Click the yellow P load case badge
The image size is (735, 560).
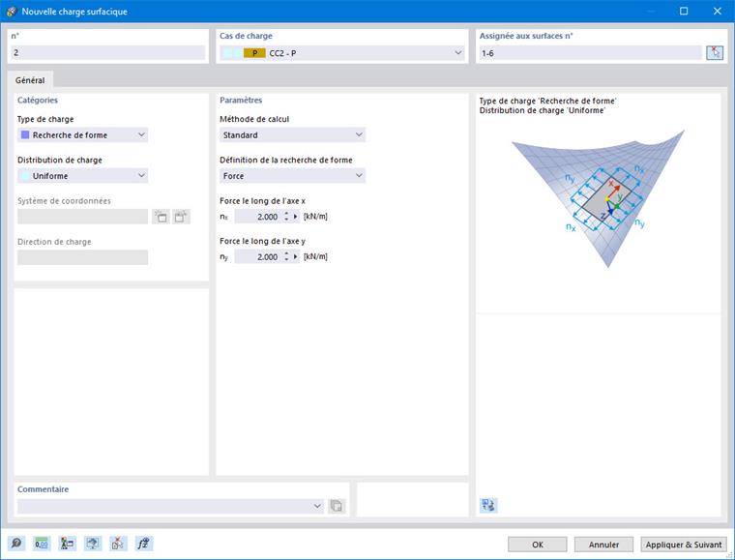coord(254,53)
